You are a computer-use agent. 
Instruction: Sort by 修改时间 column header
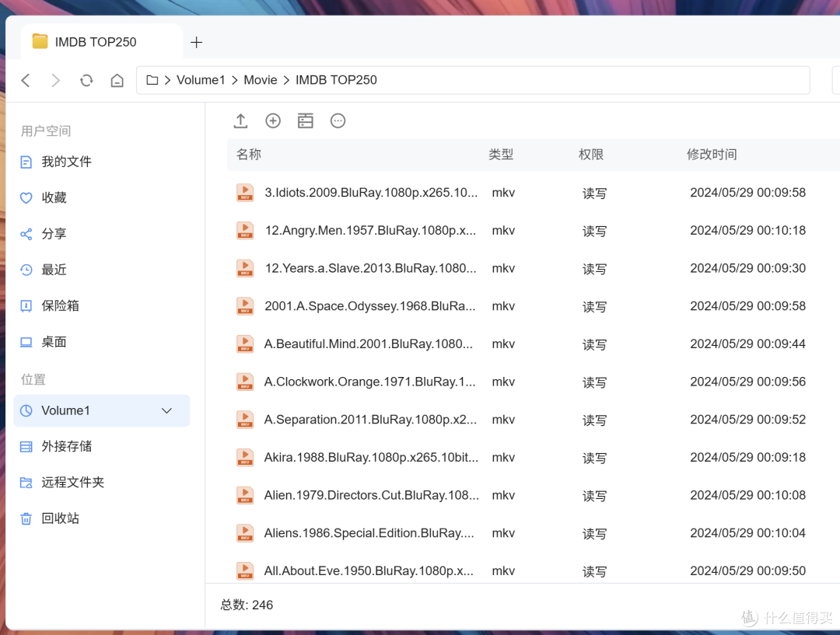point(712,155)
